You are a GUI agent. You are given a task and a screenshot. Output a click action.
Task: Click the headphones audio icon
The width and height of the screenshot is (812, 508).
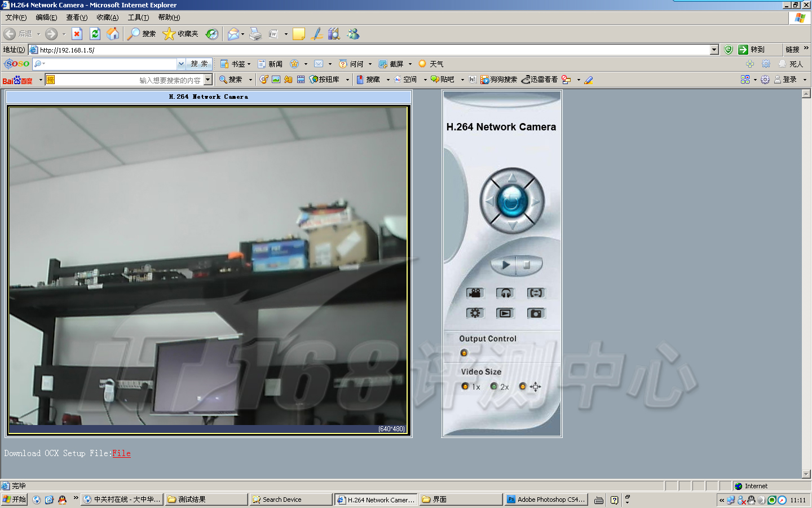(505, 293)
